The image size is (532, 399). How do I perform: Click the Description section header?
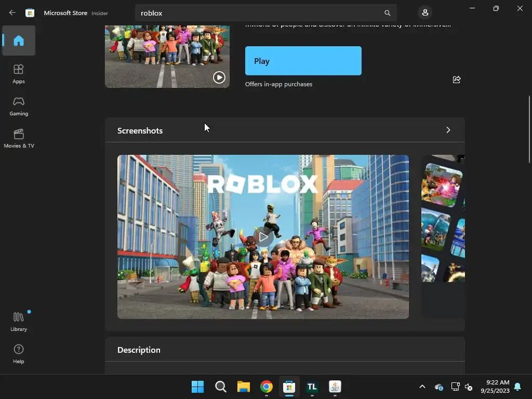(x=139, y=350)
